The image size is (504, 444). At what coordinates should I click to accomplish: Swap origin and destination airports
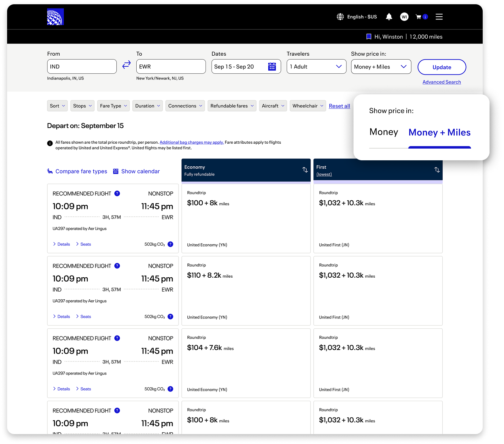point(126,65)
